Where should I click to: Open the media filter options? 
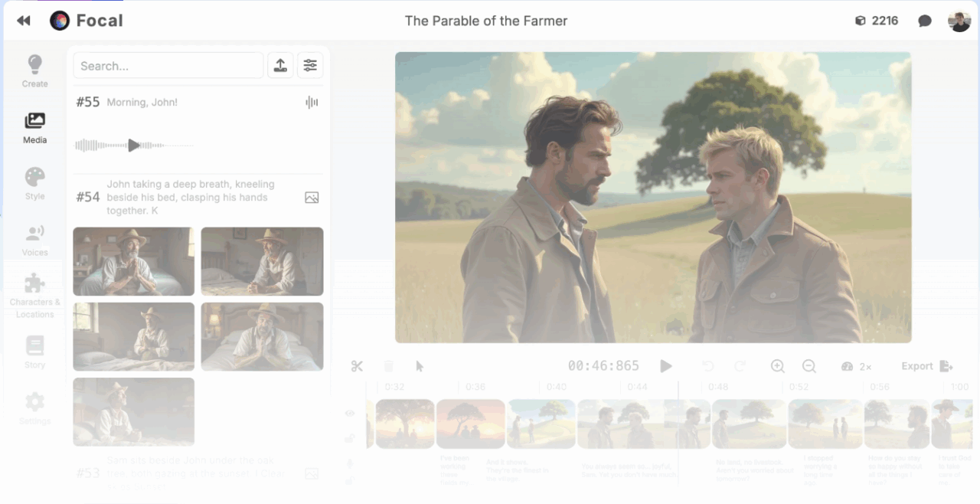point(310,65)
